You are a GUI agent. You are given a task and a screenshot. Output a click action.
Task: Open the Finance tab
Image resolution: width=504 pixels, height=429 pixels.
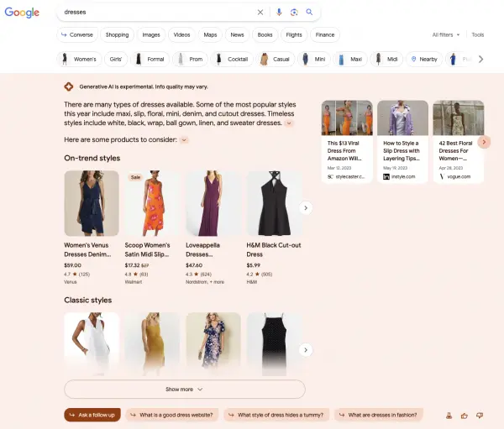324,34
